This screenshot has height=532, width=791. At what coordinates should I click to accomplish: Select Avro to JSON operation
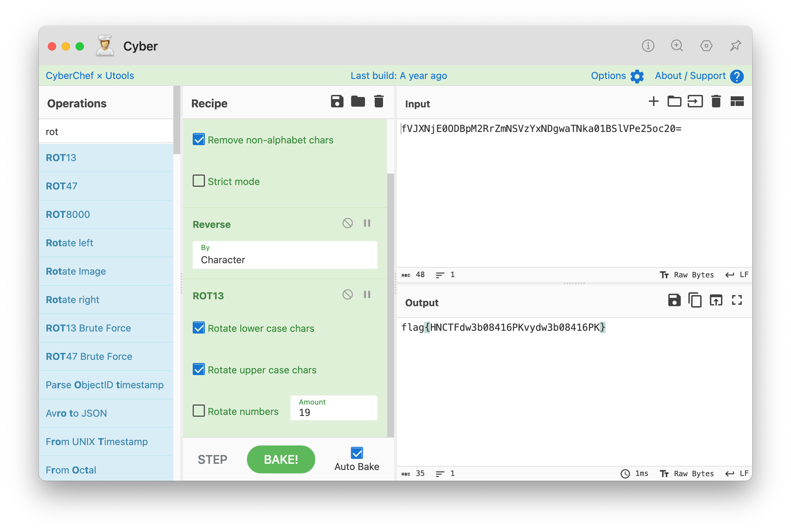tap(106, 413)
